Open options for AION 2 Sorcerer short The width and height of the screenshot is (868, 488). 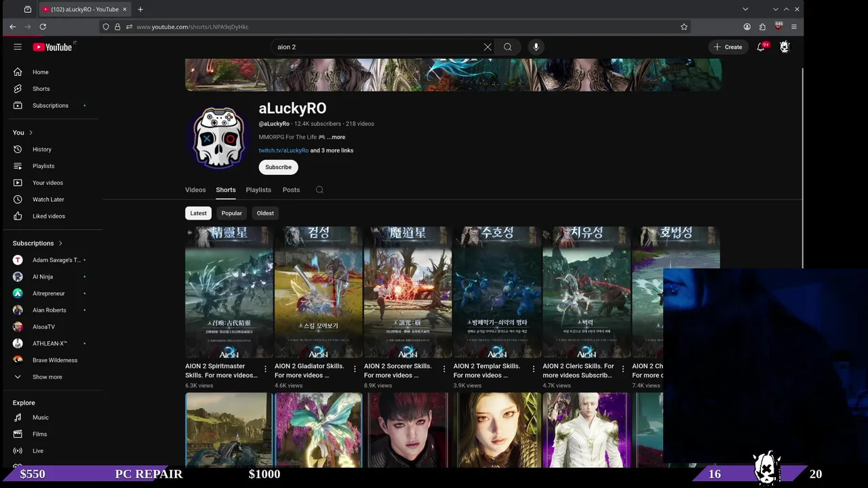click(444, 369)
